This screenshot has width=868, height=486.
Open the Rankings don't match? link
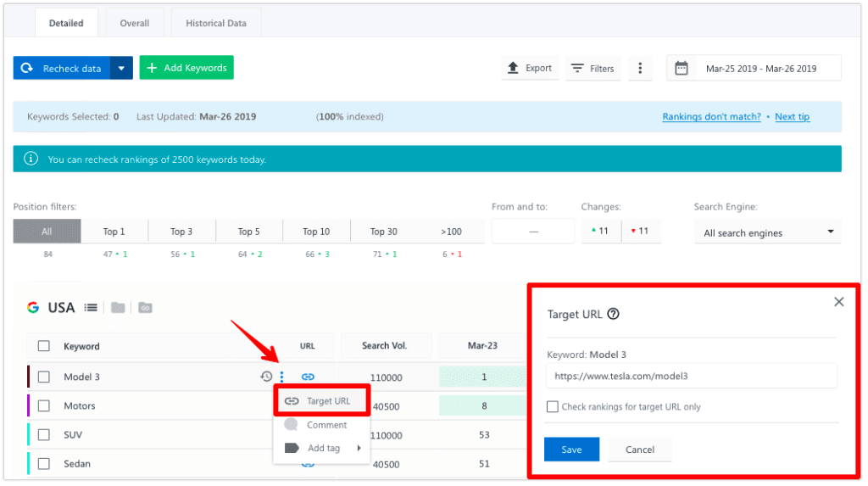(x=711, y=116)
